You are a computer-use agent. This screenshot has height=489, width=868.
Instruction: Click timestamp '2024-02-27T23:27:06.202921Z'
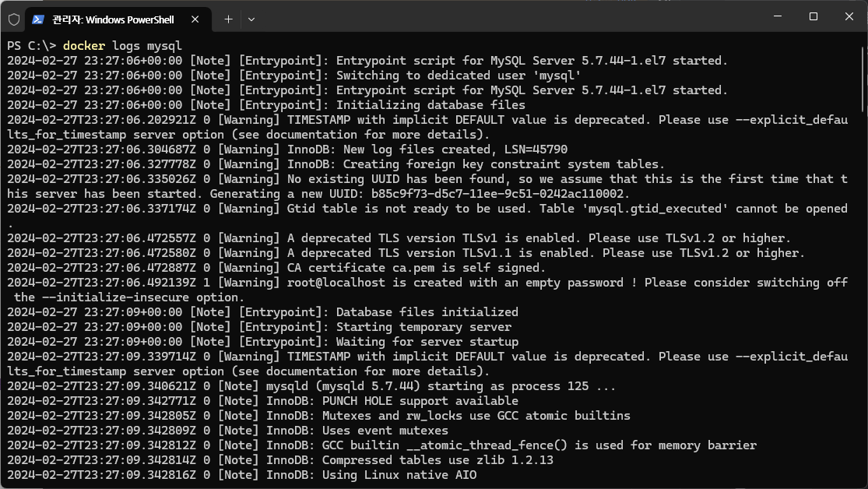coord(101,120)
